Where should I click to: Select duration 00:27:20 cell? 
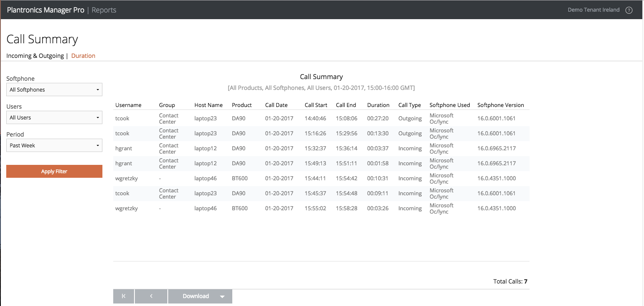[378, 118]
